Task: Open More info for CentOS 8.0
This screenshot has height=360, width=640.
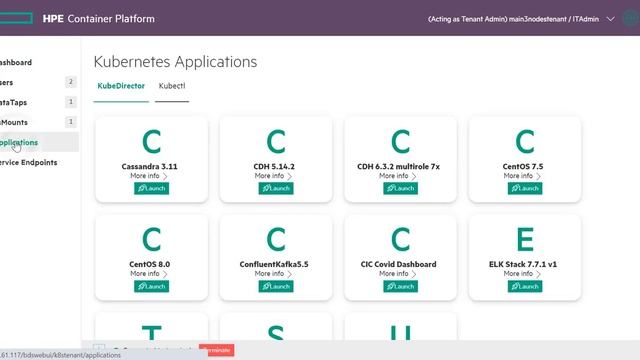Action: click(x=149, y=274)
